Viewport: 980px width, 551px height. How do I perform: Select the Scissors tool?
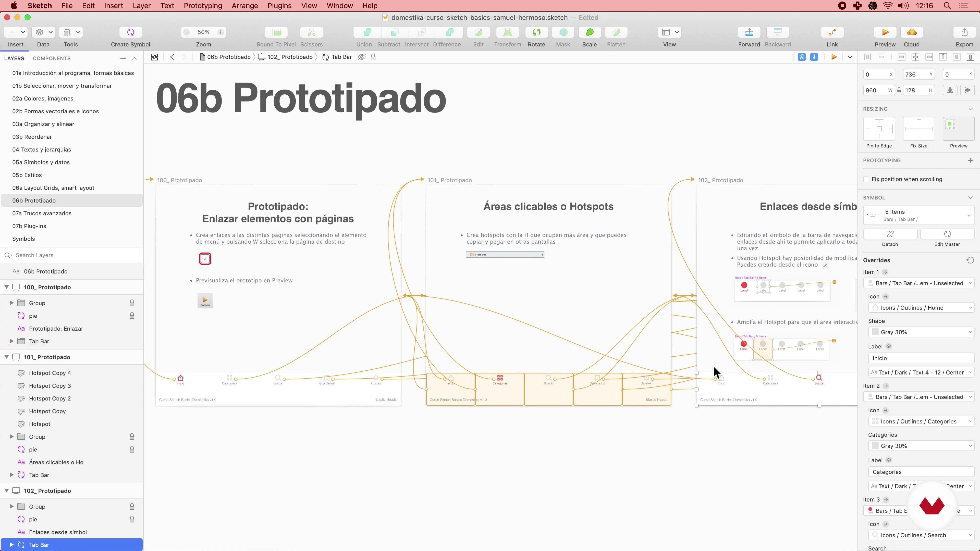coord(311,32)
